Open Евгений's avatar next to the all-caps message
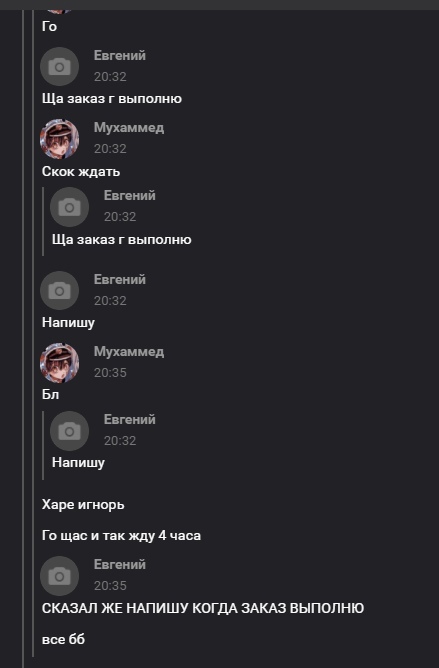Image resolution: width=439 pixels, height=668 pixels. tap(59, 576)
